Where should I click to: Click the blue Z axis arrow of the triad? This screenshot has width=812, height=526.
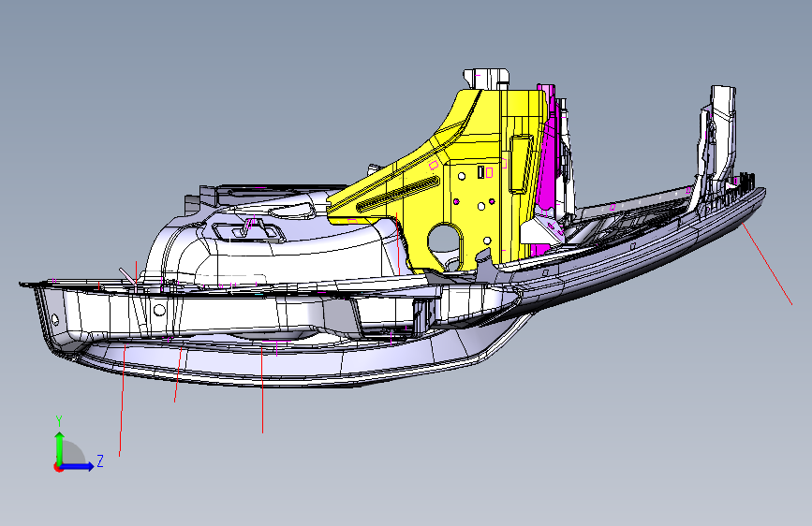tap(78, 466)
